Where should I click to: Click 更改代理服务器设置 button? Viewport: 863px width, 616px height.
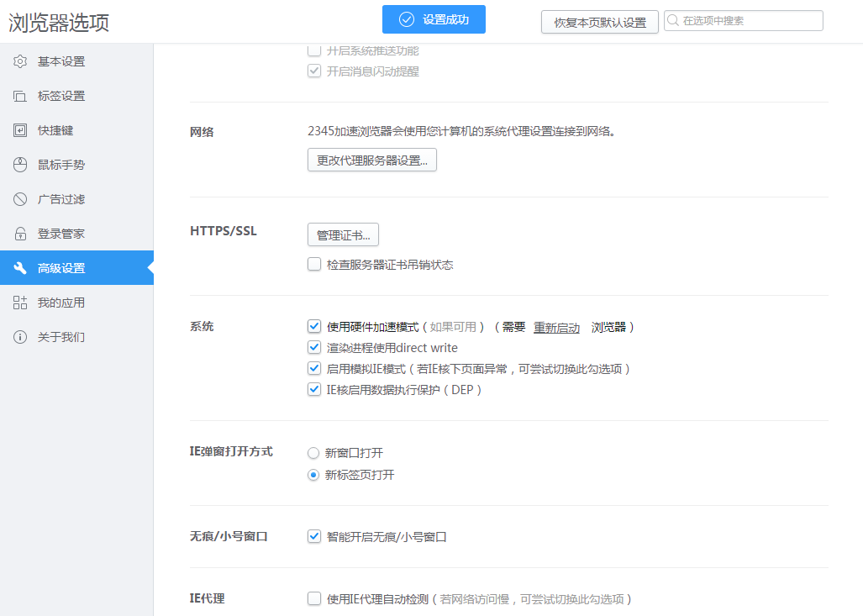(x=372, y=160)
